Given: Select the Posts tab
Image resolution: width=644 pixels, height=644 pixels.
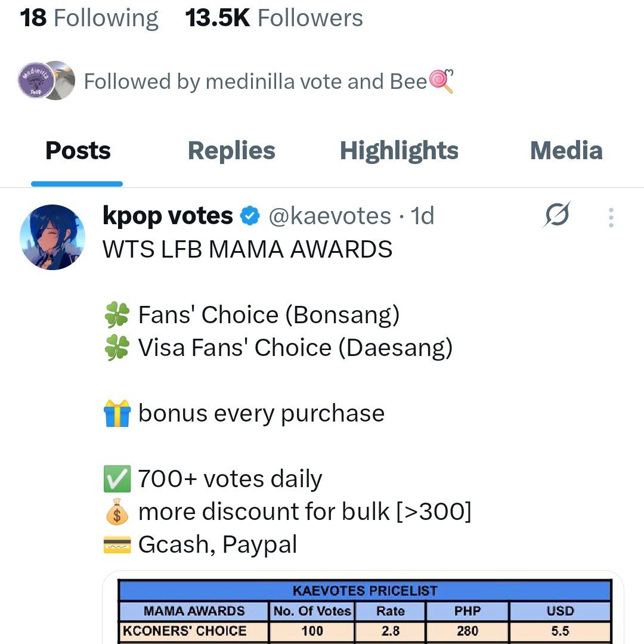Looking at the screenshot, I should (78, 151).
